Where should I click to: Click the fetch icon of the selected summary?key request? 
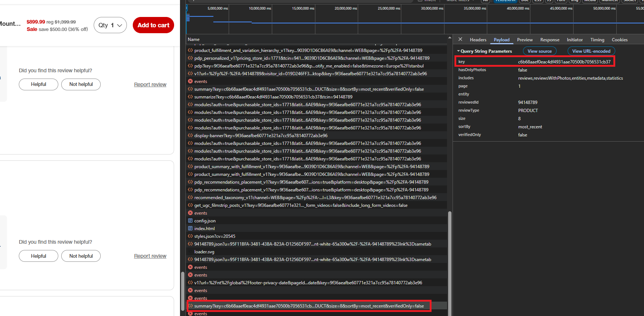(190, 306)
